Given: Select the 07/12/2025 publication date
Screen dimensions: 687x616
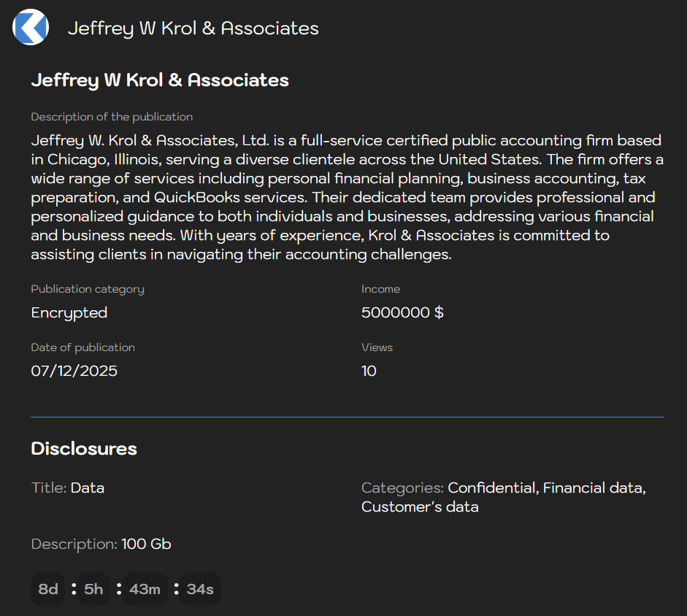Looking at the screenshot, I should 74,371.
